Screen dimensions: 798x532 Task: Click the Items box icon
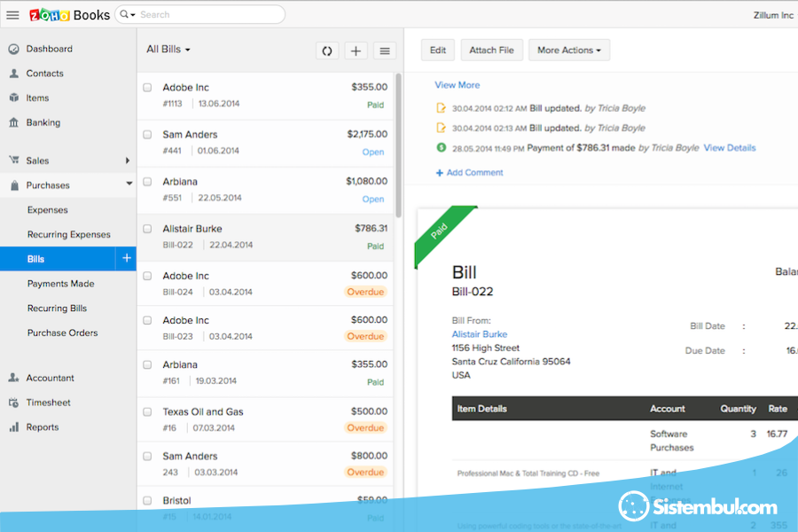click(x=13, y=98)
